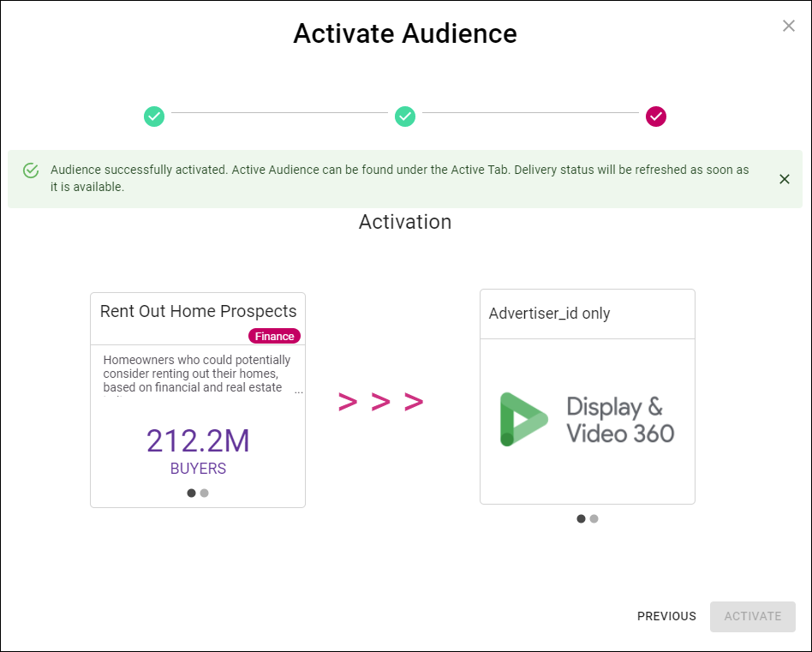Click the success check icon in banner
Image resolution: width=812 pixels, height=652 pixels.
pos(31,170)
